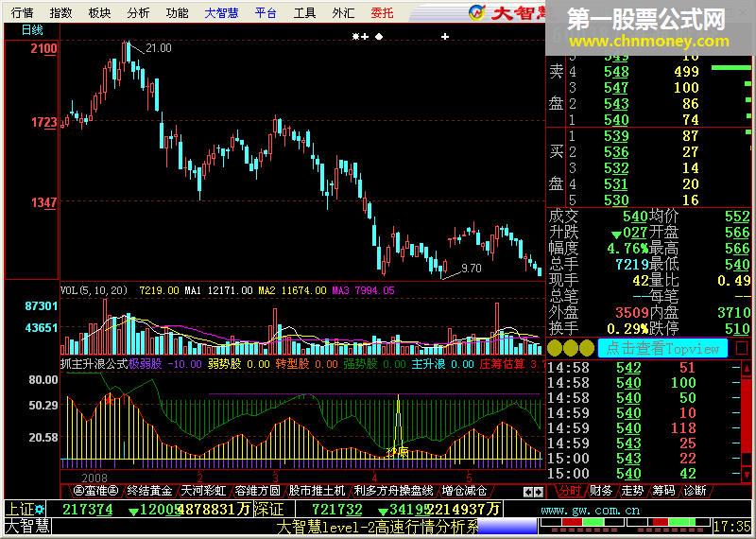Open the 工具 menu

[x=304, y=13]
